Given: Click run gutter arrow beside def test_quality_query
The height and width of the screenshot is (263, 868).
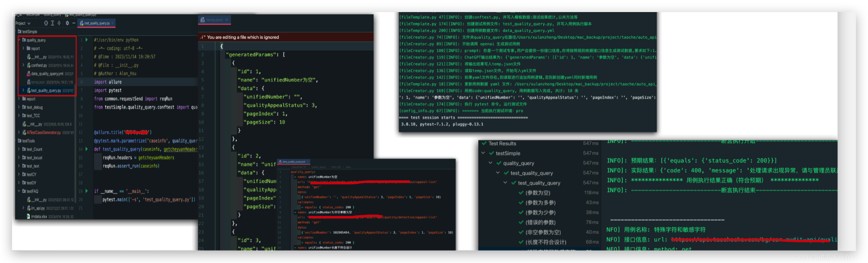Looking at the screenshot, I should tap(87, 149).
